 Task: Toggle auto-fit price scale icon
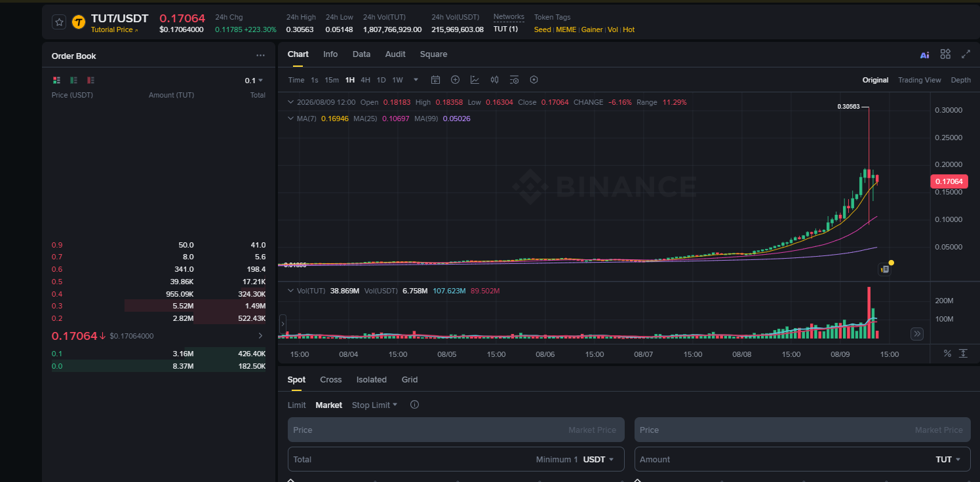[963, 354]
